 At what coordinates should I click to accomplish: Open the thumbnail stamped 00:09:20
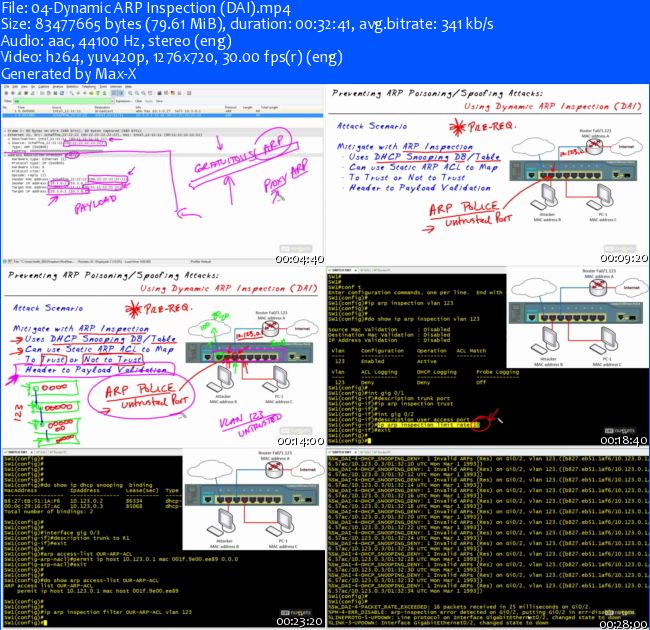click(487, 174)
